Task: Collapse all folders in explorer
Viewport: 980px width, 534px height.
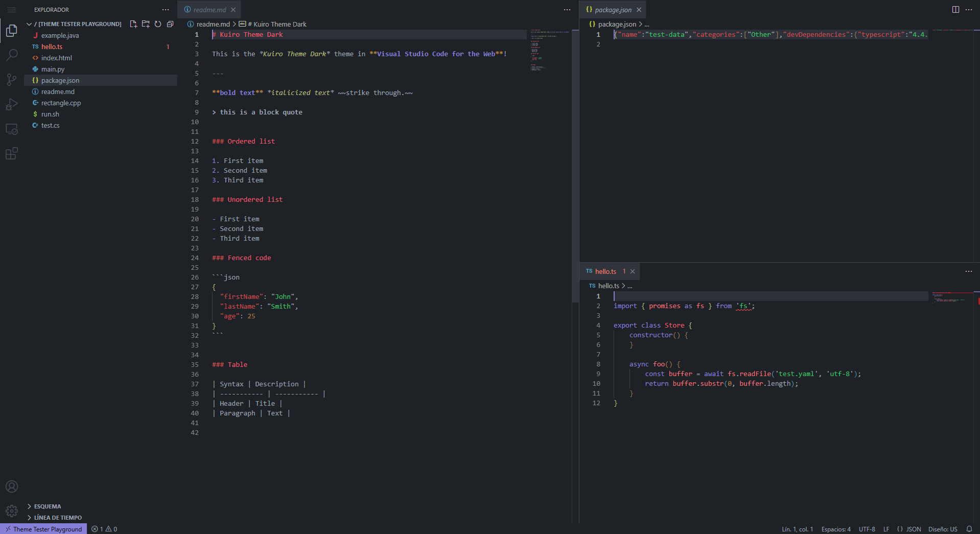Action: pos(170,24)
